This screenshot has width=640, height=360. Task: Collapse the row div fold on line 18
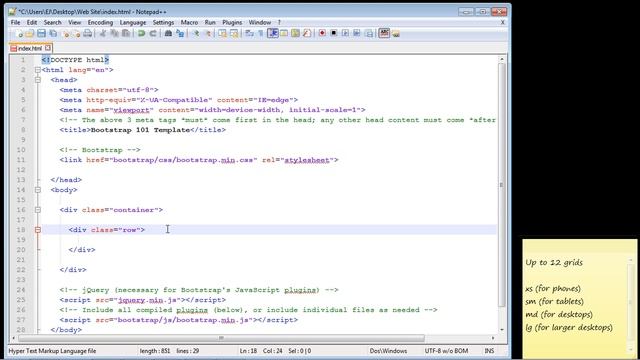tap(38, 230)
